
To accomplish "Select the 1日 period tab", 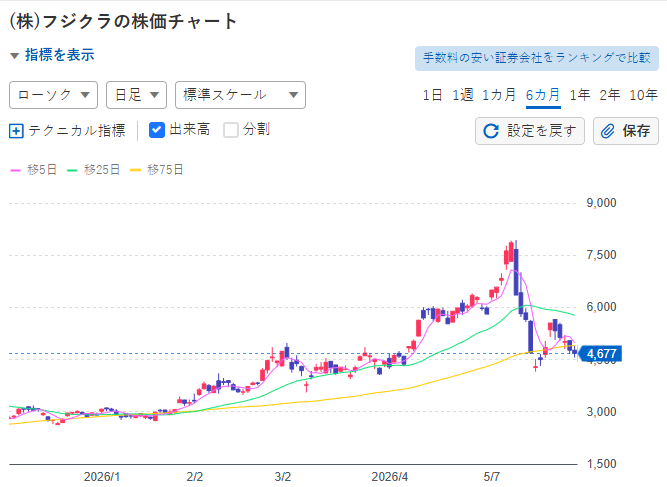I will tap(432, 95).
